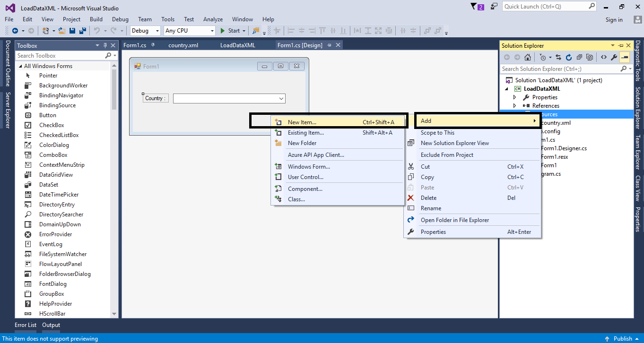Click the Pointer tool in Toolbox

point(48,76)
